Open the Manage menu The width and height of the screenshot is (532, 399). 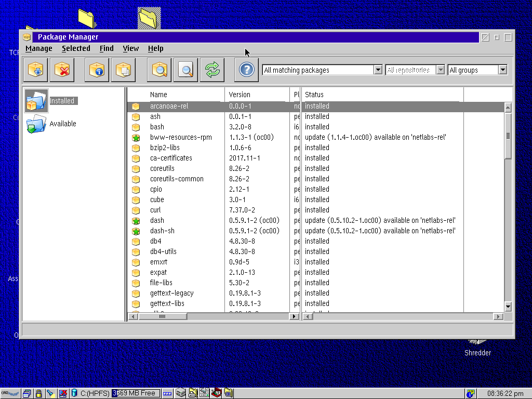point(38,48)
